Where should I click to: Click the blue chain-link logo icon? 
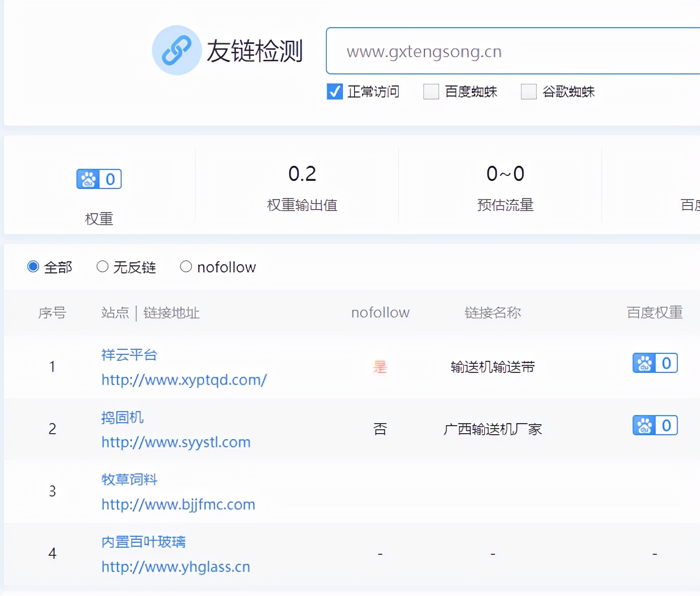point(177,50)
